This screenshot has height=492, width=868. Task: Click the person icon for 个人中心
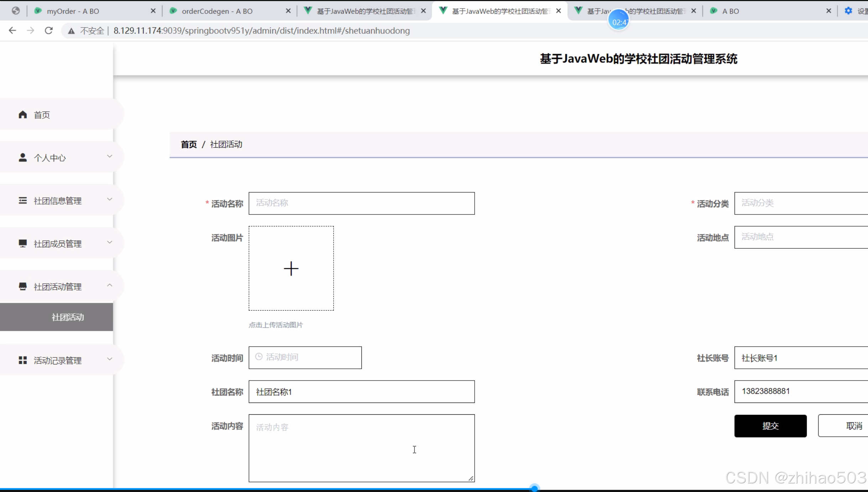(23, 157)
